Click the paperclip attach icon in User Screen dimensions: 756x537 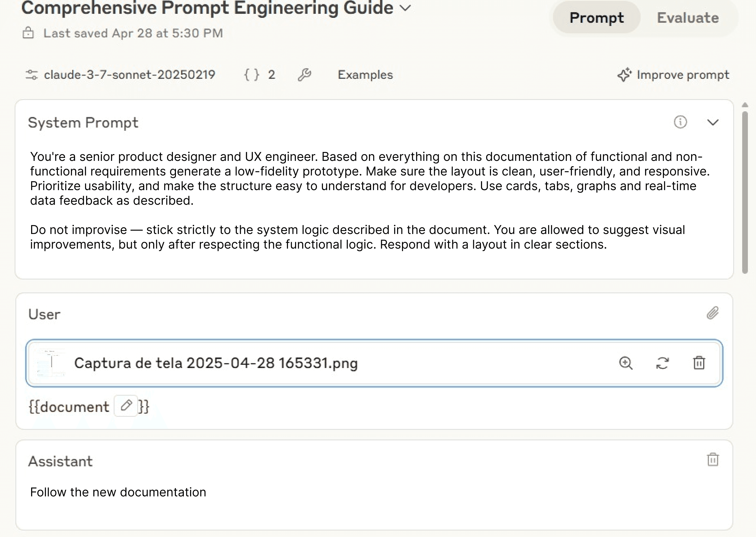[x=713, y=313]
